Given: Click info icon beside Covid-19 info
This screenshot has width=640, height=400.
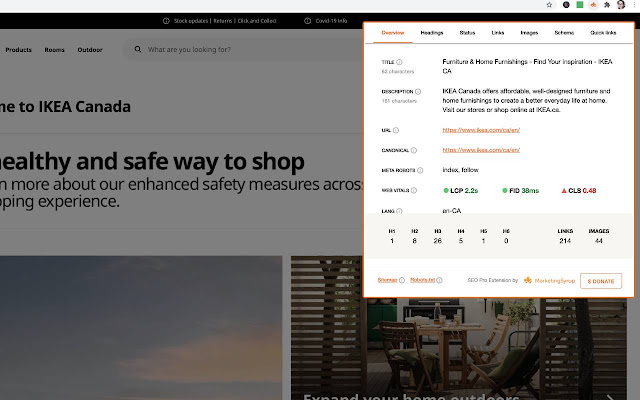Looking at the screenshot, I should [x=307, y=21].
